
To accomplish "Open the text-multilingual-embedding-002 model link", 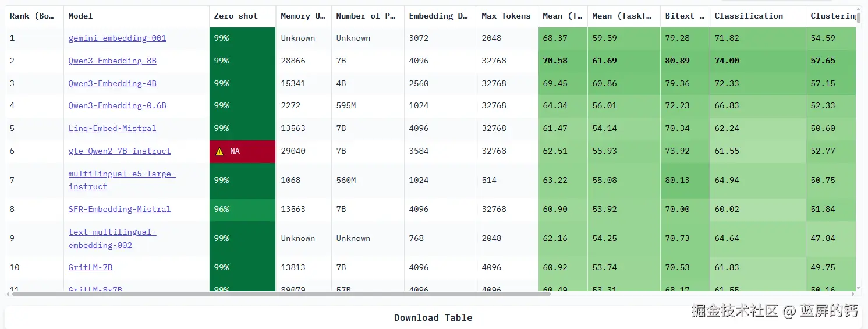I will click(x=112, y=239).
